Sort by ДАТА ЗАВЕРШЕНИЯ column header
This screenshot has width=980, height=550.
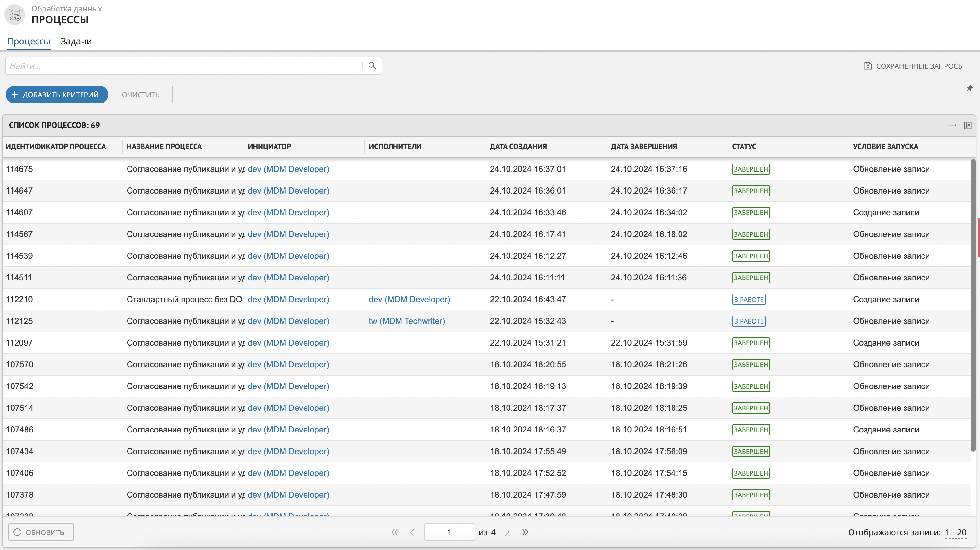tap(644, 147)
